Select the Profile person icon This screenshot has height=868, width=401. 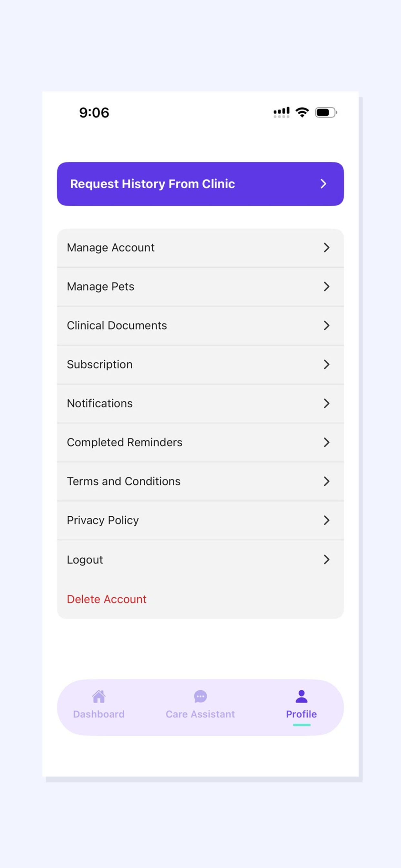tap(302, 696)
